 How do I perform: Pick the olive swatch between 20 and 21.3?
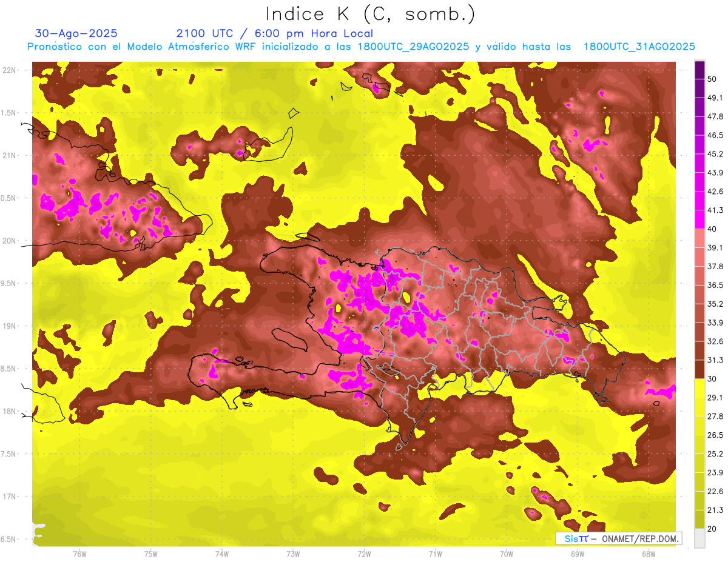(699, 520)
